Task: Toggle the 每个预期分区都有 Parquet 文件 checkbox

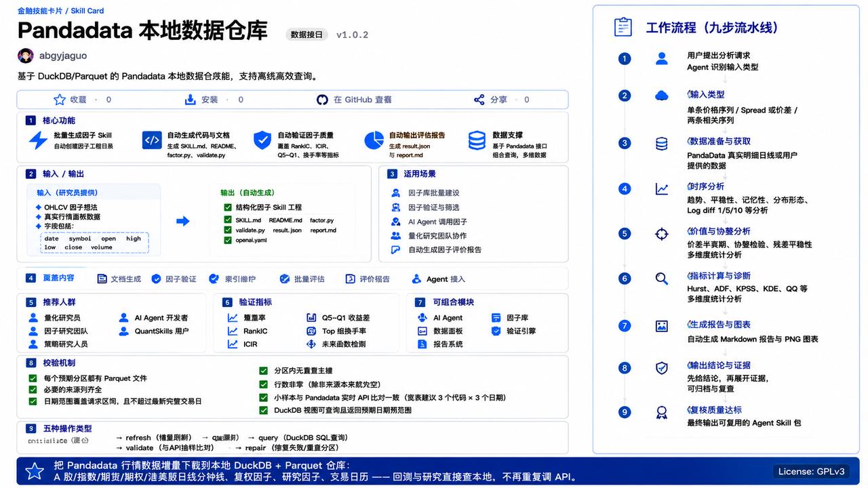Action: tap(33, 378)
